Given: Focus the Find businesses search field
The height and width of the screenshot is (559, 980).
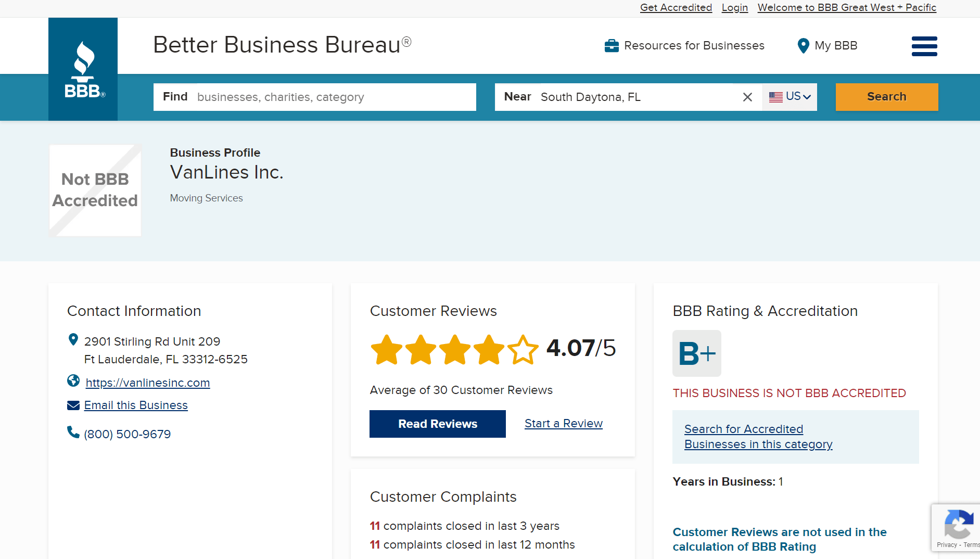Looking at the screenshot, I should click(x=315, y=97).
